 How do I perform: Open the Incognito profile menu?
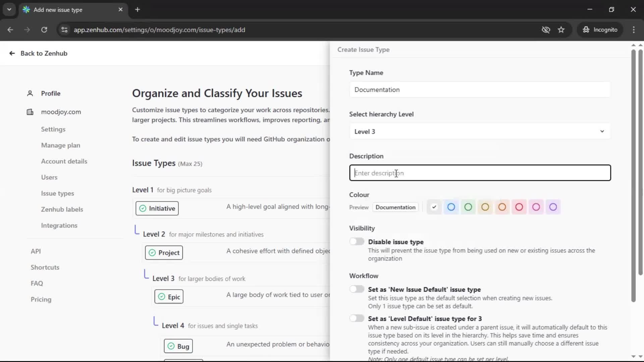click(600, 29)
